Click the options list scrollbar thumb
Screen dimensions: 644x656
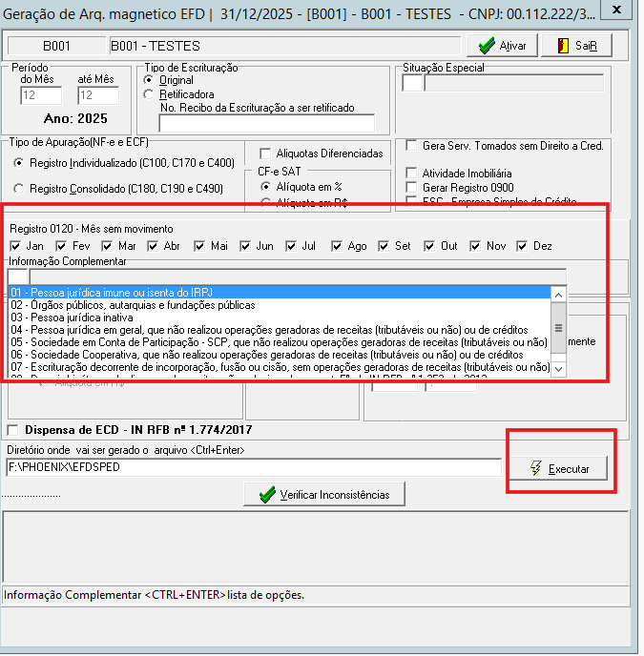[x=558, y=328]
